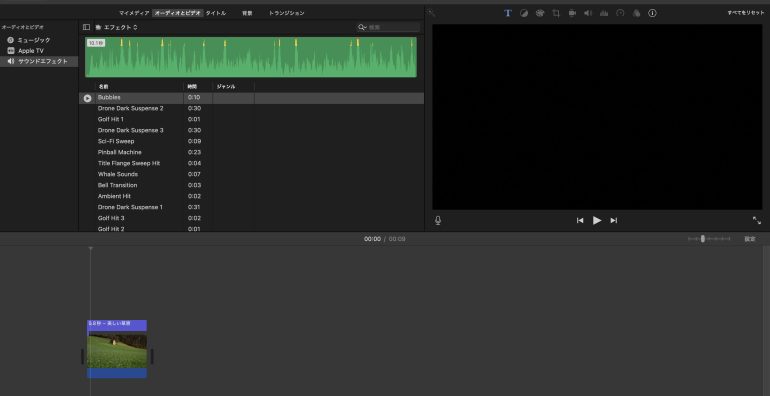Viewport: 770px width, 396px height.
Task: Skip to the next clip
Action: coord(614,221)
